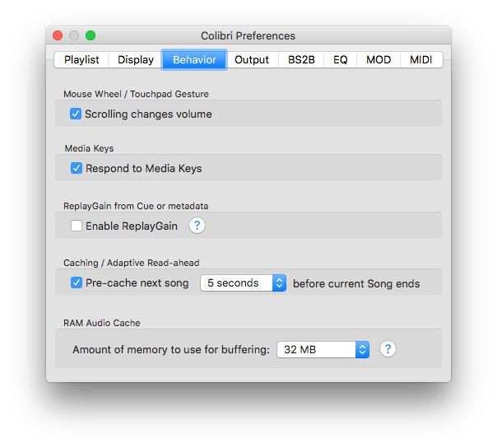Click the gray minimize window button
497x448 pixels.
pyautogui.click(x=74, y=35)
